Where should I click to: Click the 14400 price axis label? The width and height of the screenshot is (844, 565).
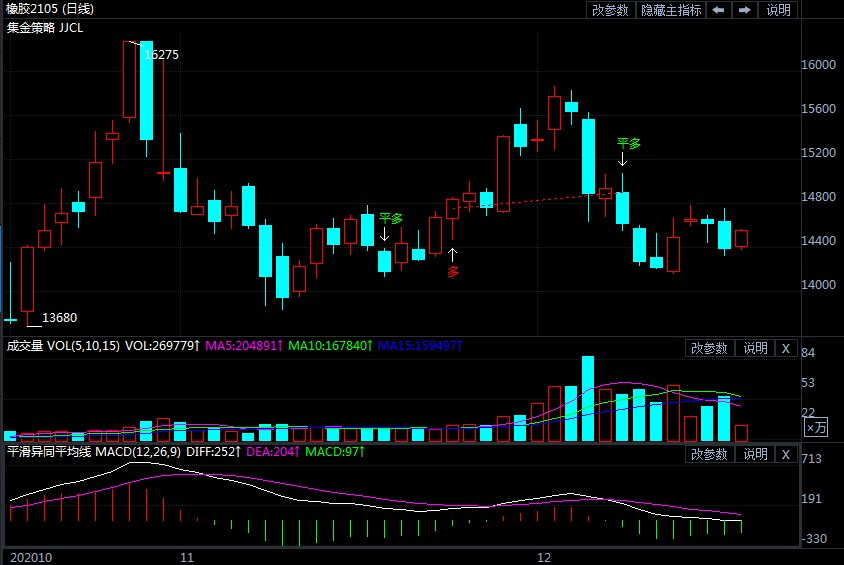[818, 241]
